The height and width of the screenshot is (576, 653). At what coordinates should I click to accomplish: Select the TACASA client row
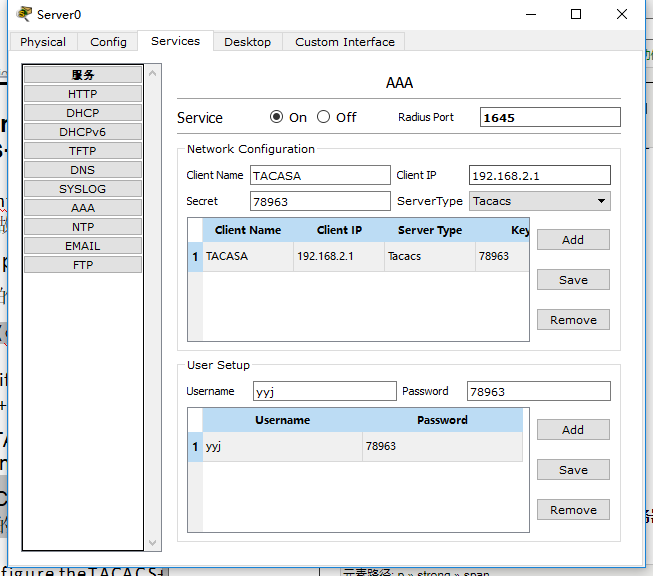coord(248,257)
